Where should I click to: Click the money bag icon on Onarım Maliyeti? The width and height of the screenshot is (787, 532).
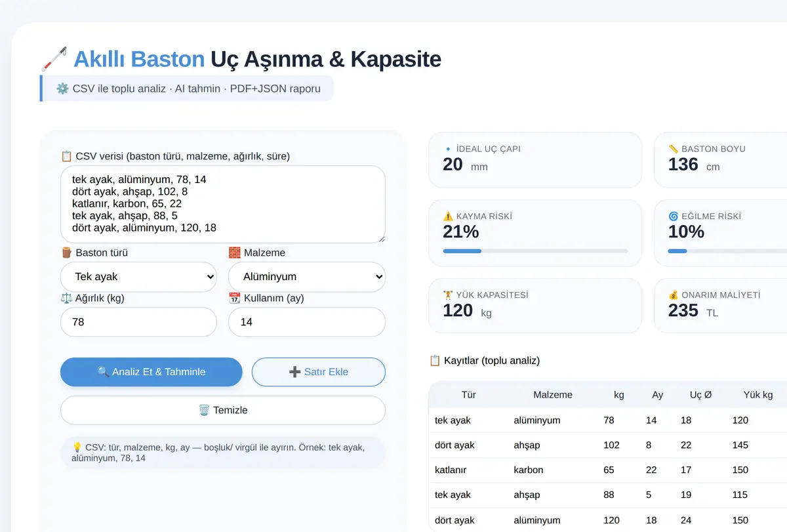point(673,295)
